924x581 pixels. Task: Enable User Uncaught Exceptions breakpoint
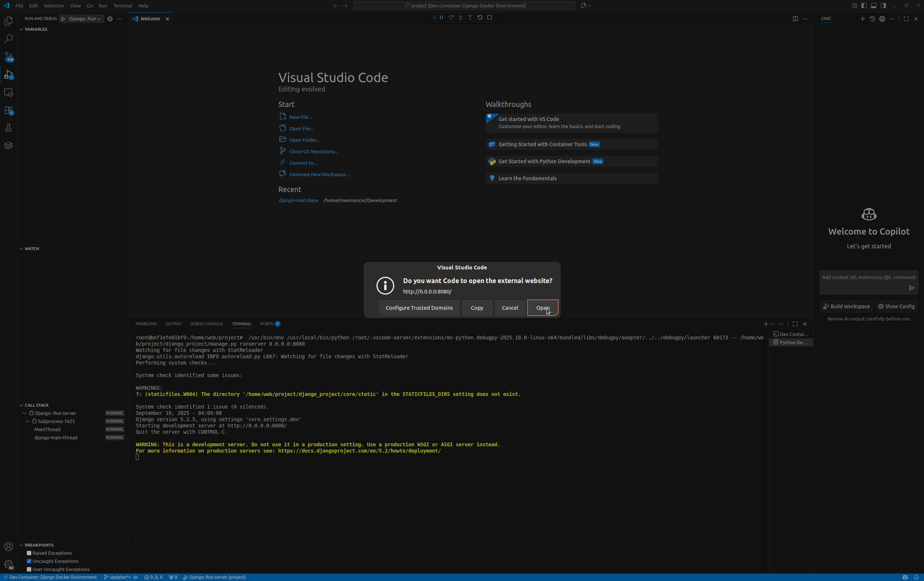click(29, 569)
